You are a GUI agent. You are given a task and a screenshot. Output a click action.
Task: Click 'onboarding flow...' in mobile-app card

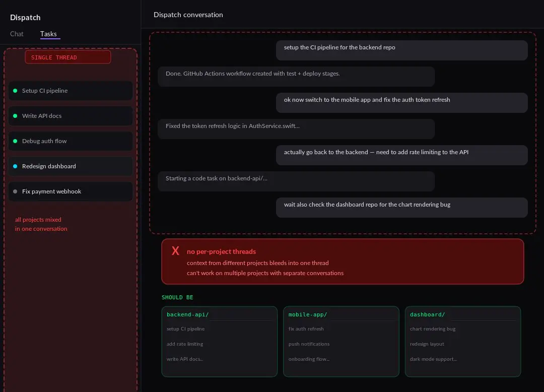pyautogui.click(x=309, y=359)
